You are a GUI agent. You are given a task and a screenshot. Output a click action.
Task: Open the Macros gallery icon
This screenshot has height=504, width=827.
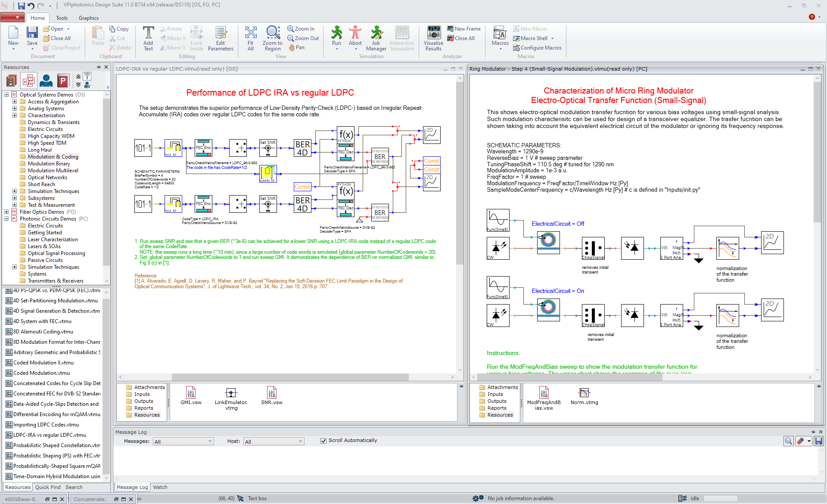(500, 33)
